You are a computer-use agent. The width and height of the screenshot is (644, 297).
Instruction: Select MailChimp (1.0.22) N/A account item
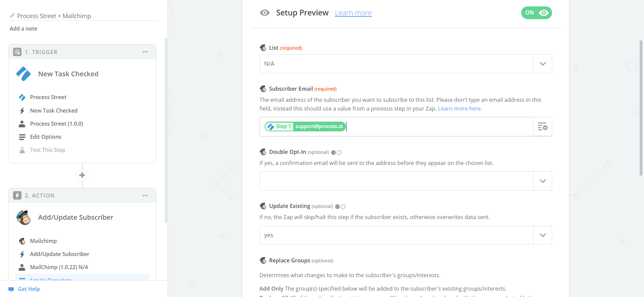point(59,267)
